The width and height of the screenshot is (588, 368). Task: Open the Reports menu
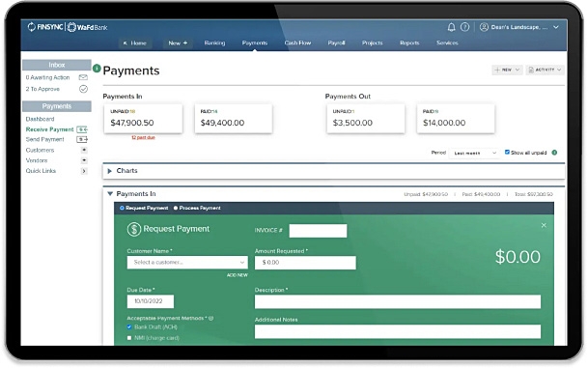[409, 43]
